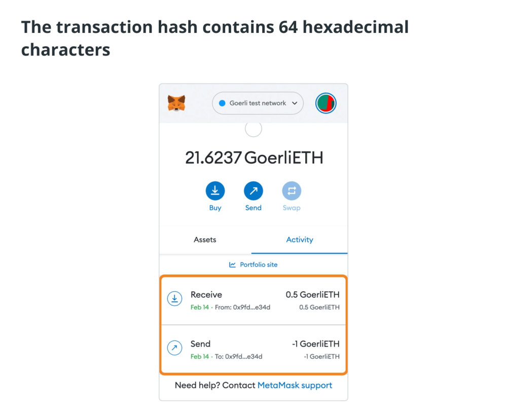Click the circular token icon above balance

253,129
